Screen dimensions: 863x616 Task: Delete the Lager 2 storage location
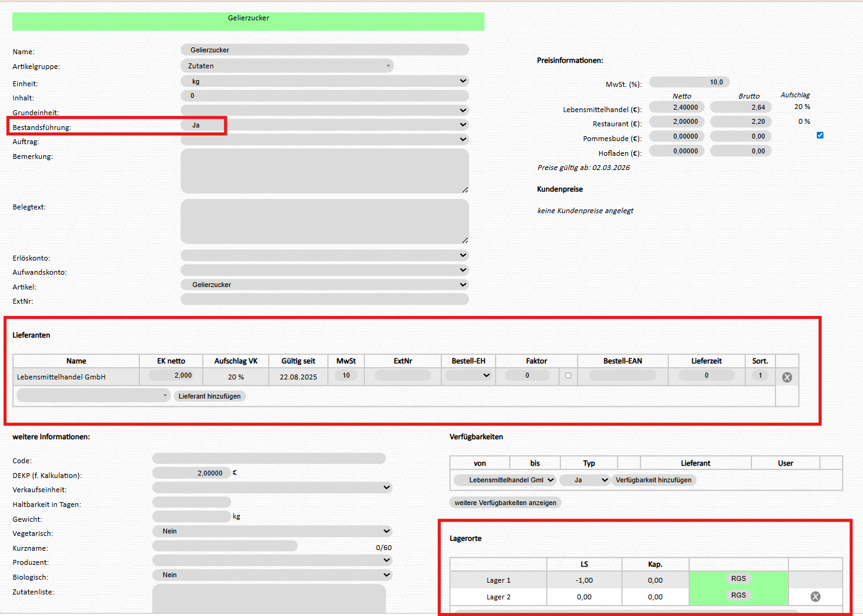(815, 596)
